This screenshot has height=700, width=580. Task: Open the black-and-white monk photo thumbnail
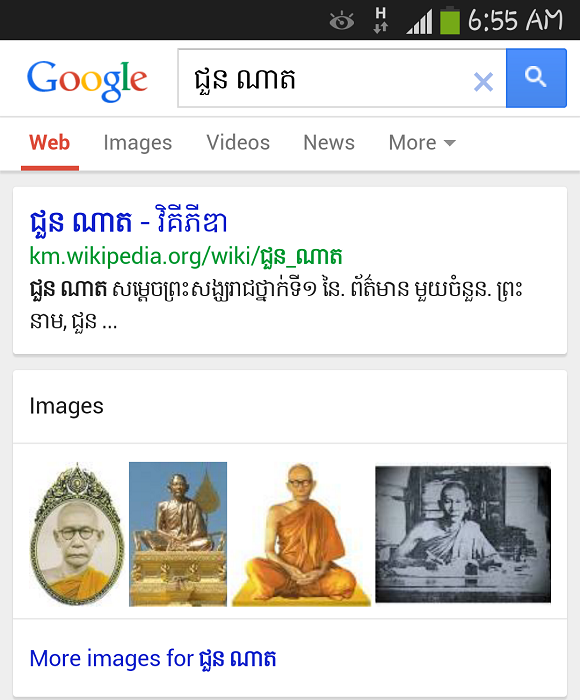(x=463, y=534)
